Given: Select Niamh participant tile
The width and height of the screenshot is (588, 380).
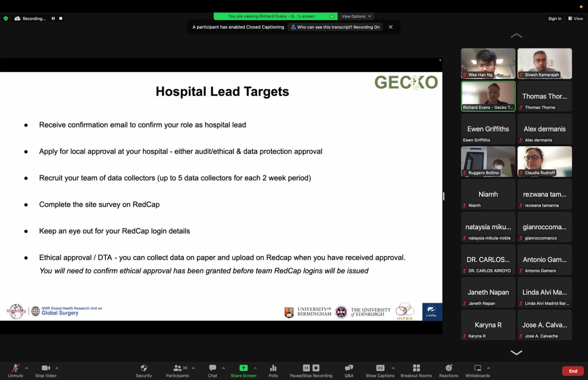Looking at the screenshot, I should (x=488, y=194).
